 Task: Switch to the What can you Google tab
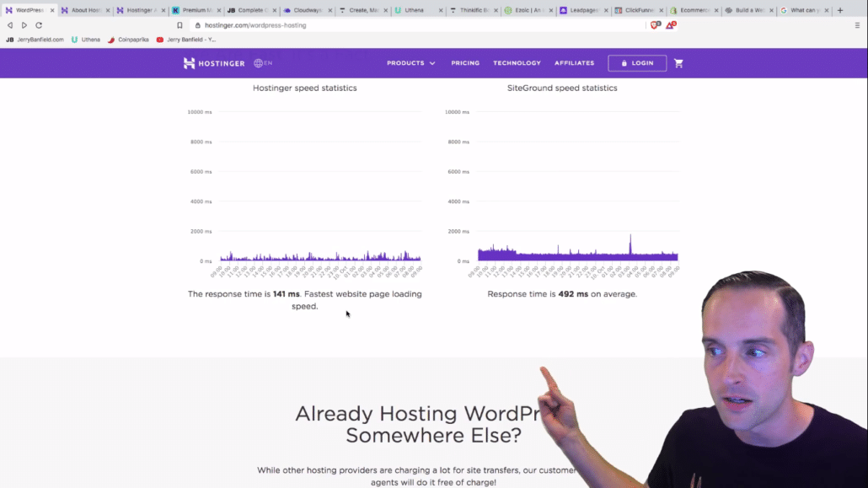click(802, 10)
